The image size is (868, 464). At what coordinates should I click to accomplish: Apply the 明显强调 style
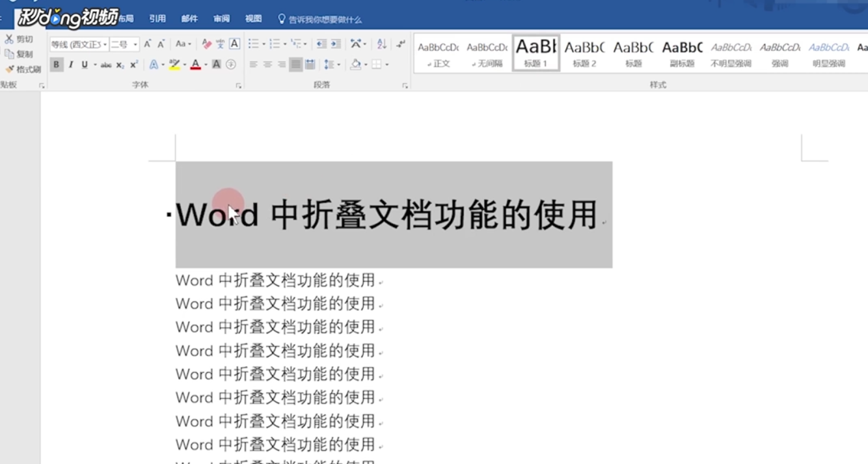pyautogui.click(x=828, y=53)
